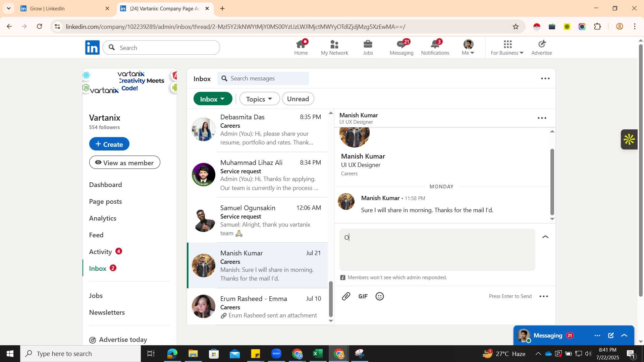The height and width of the screenshot is (362, 644).
Task: Click message thread scrollbar thumb
Action: (x=552, y=182)
